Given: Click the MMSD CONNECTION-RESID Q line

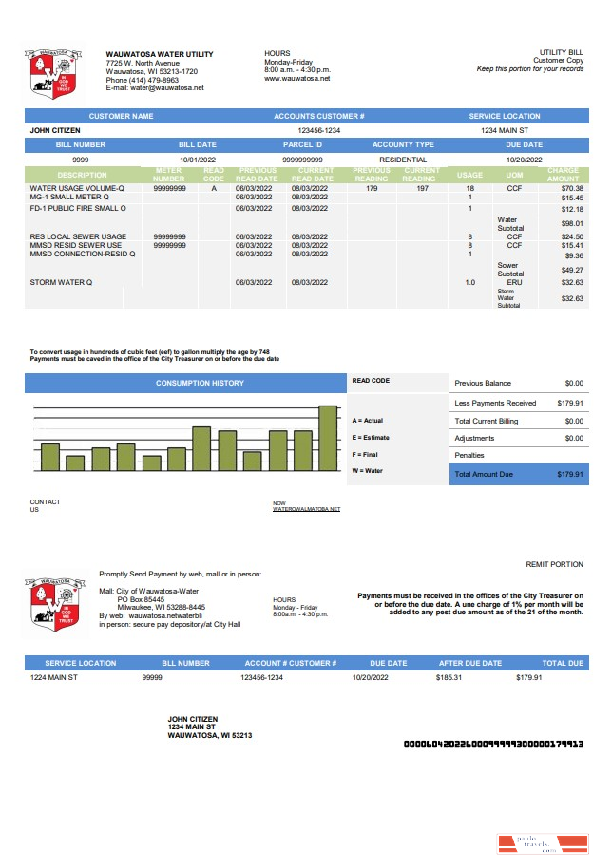Looking at the screenshot, I should [83, 254].
